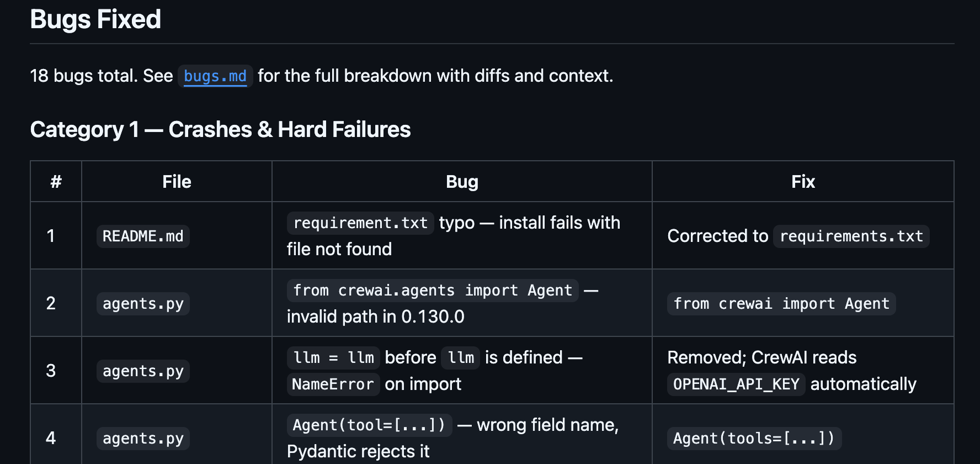Click 'from crewai.agents import Agent' code

433,291
